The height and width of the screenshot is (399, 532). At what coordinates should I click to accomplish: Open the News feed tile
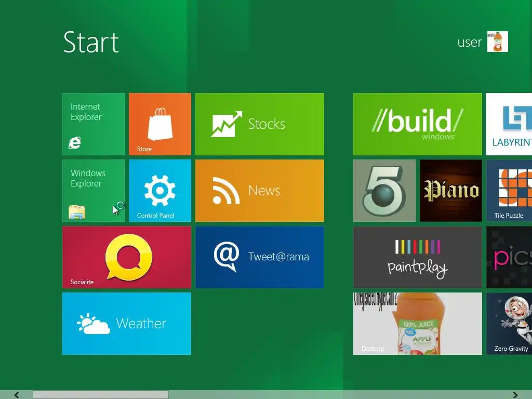tap(260, 191)
